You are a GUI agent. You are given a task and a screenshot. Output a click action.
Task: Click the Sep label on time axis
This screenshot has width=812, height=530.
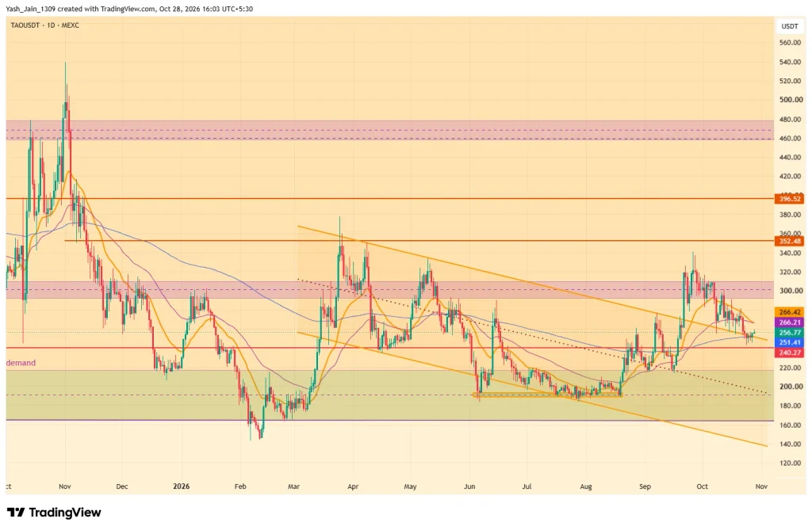click(645, 486)
